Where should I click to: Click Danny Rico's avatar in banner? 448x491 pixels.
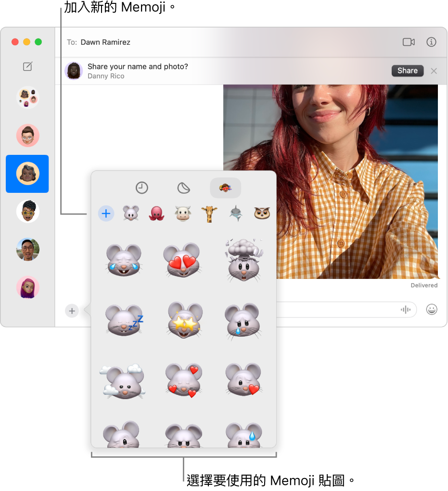coord(74,71)
